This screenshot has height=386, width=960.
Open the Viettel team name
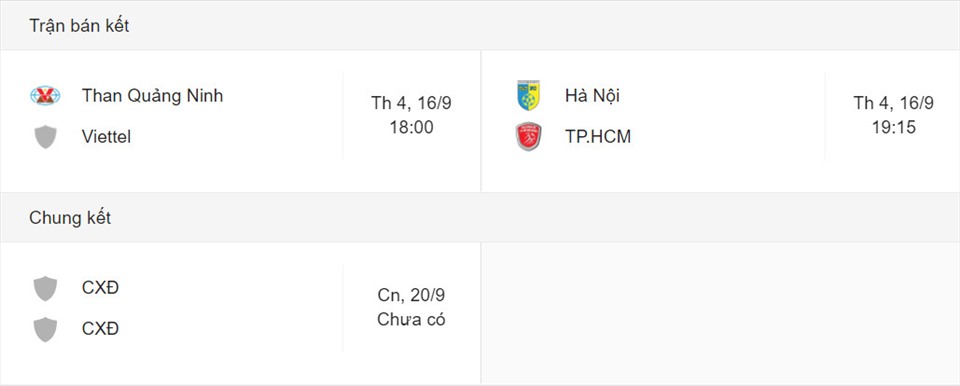[x=107, y=137]
